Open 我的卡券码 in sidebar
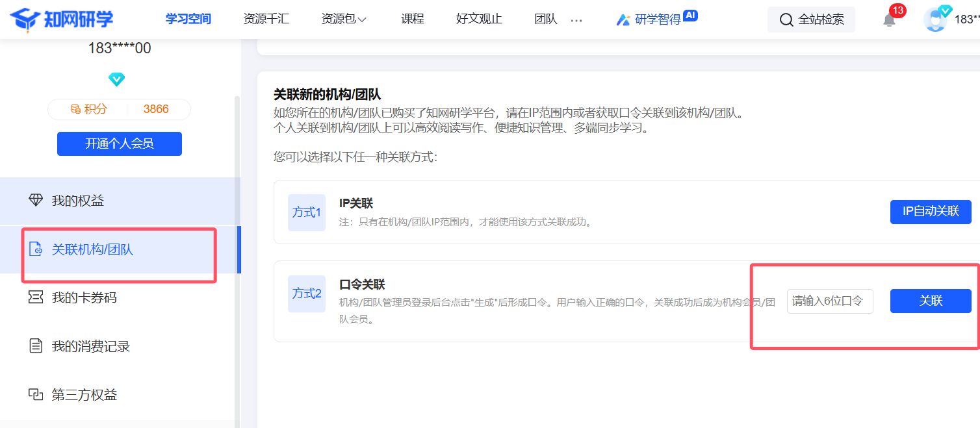Viewport: 980px width, 428px height. [x=84, y=297]
